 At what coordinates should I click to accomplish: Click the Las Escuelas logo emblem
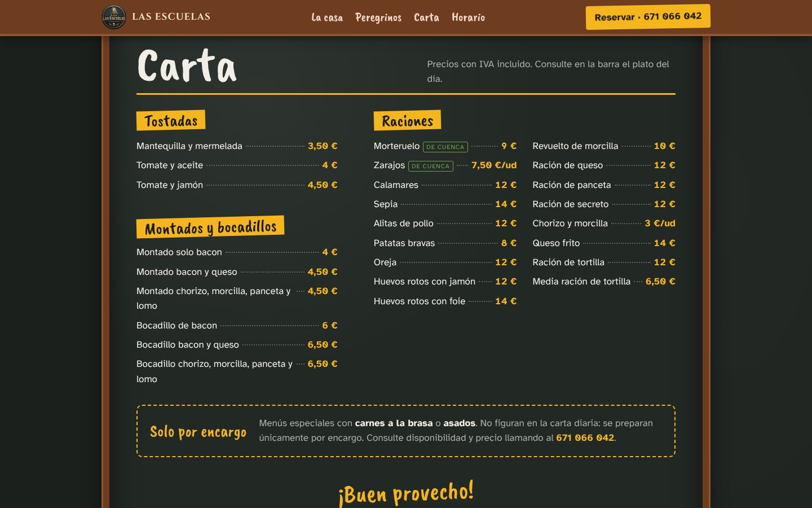(x=113, y=17)
